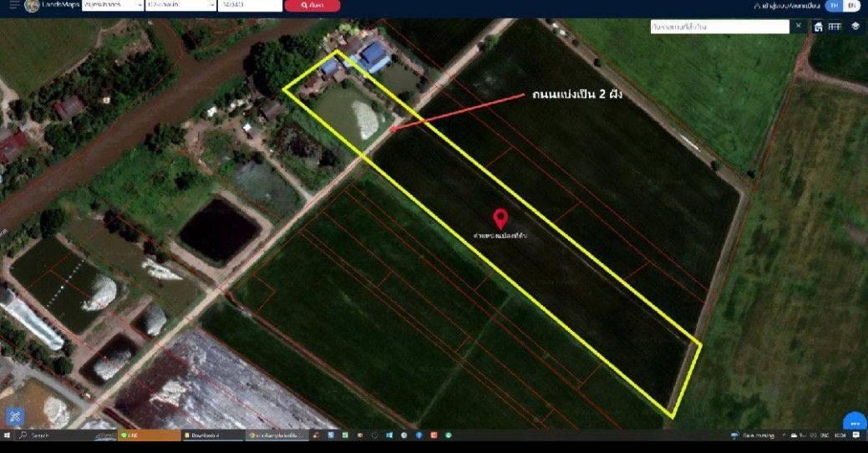The width and height of the screenshot is (868, 453).
Task: Open the blue chat bubble button
Action: point(854,423)
